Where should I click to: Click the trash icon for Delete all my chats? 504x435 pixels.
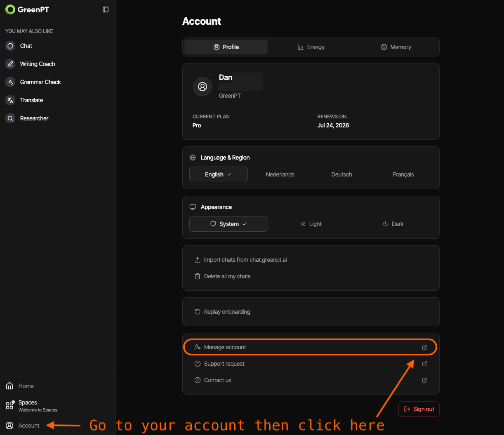click(x=198, y=276)
